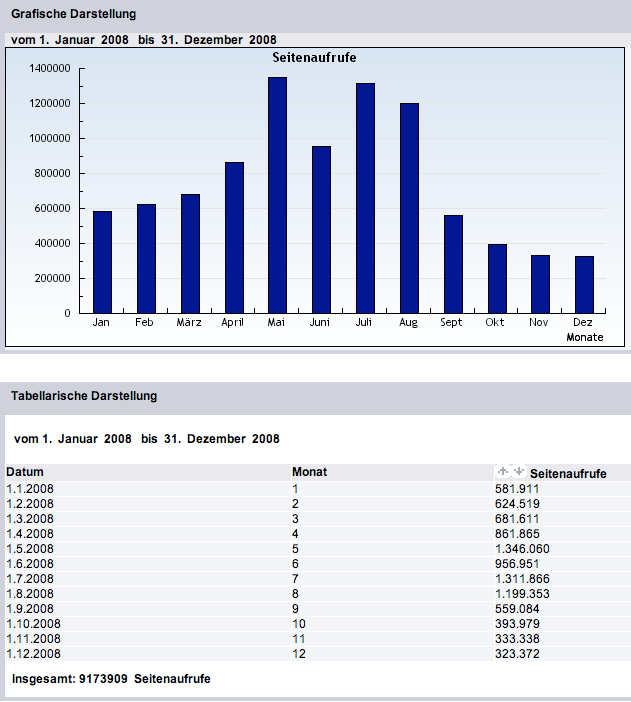Click the Datum column header

pyautogui.click(x=25, y=472)
